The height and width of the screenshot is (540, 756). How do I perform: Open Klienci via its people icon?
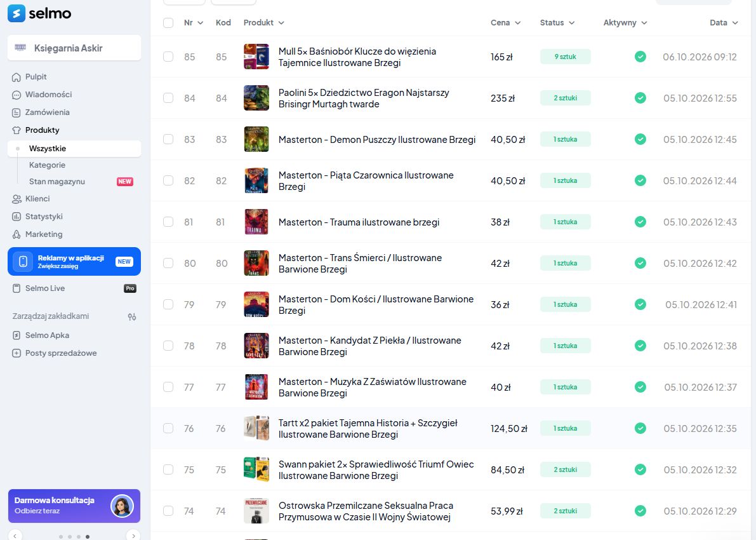tap(17, 199)
